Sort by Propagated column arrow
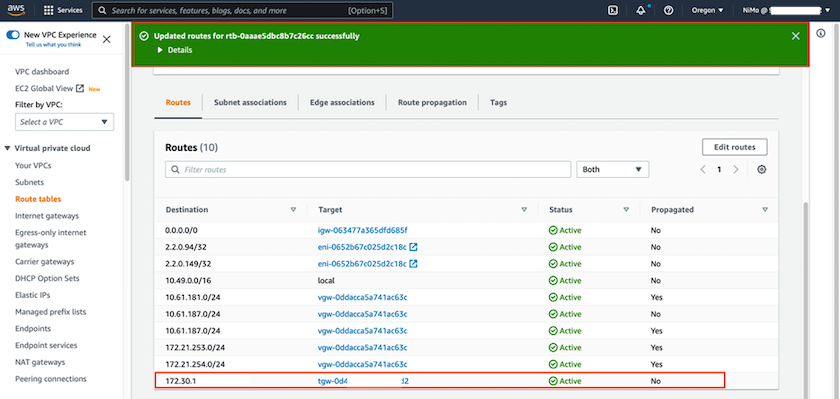 coord(764,210)
